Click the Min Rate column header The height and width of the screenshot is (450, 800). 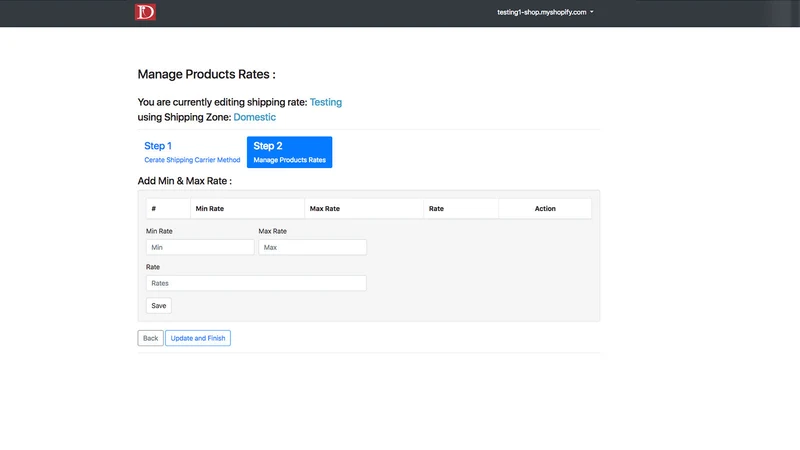(x=247, y=209)
